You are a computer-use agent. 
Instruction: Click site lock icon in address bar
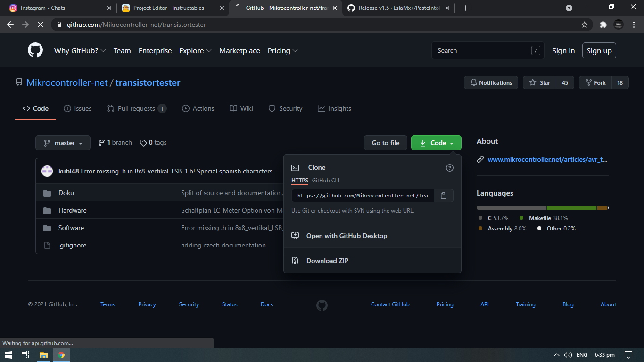(58, 25)
